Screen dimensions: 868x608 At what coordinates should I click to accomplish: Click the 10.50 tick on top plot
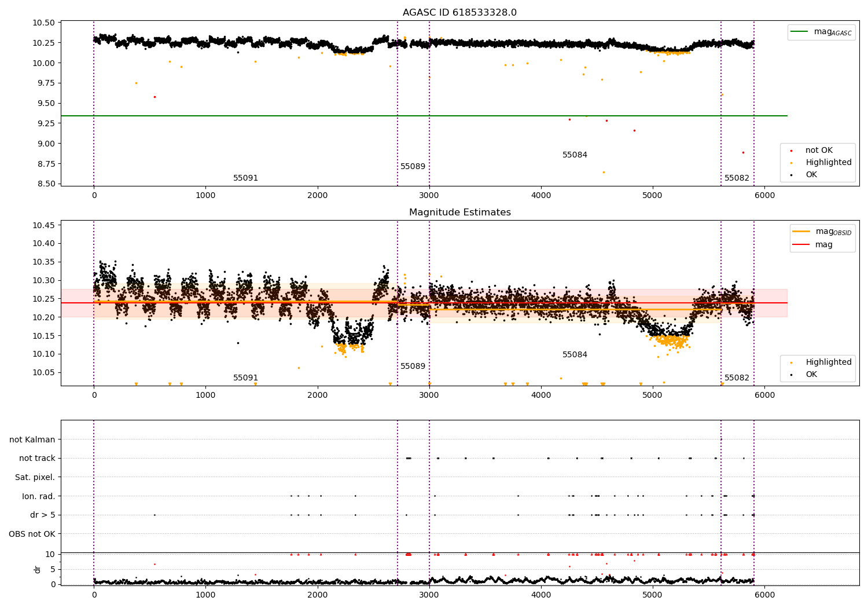tap(43, 23)
